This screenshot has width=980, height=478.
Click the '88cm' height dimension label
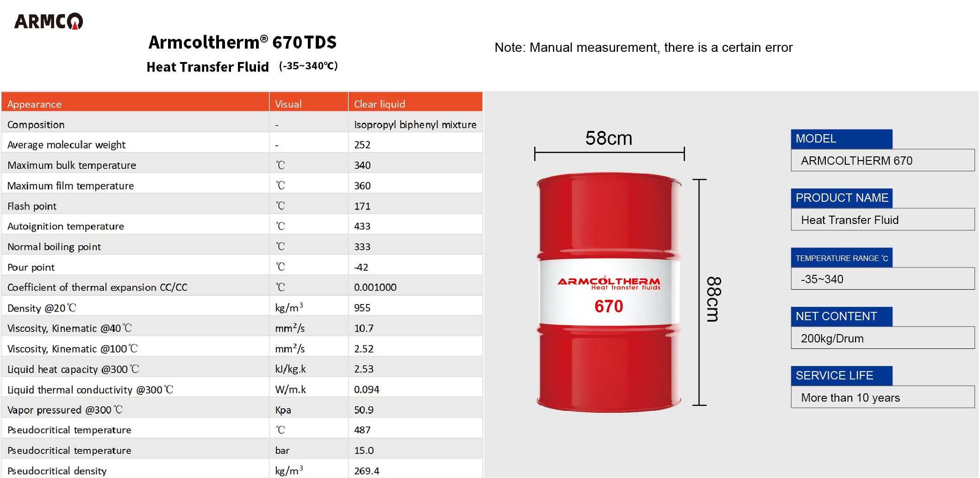(713, 299)
